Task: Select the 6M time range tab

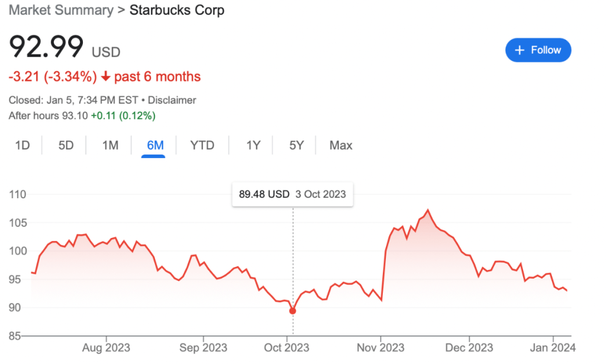Action: (153, 145)
